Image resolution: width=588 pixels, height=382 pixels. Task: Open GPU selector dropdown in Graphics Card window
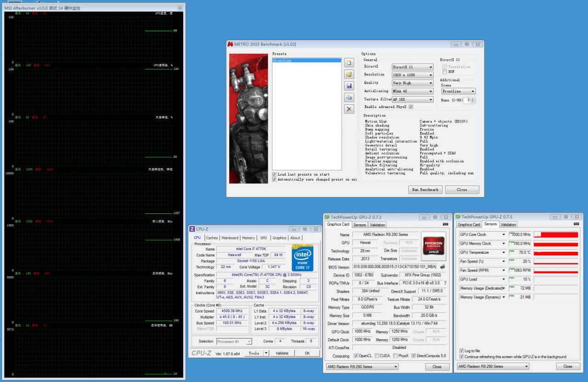point(362,367)
